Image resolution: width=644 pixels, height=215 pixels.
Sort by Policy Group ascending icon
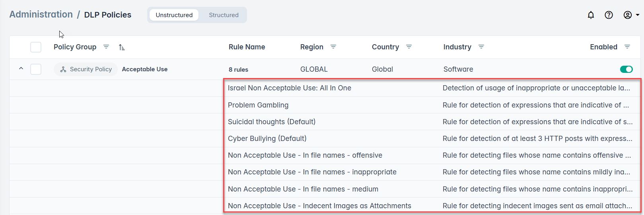pyautogui.click(x=122, y=47)
